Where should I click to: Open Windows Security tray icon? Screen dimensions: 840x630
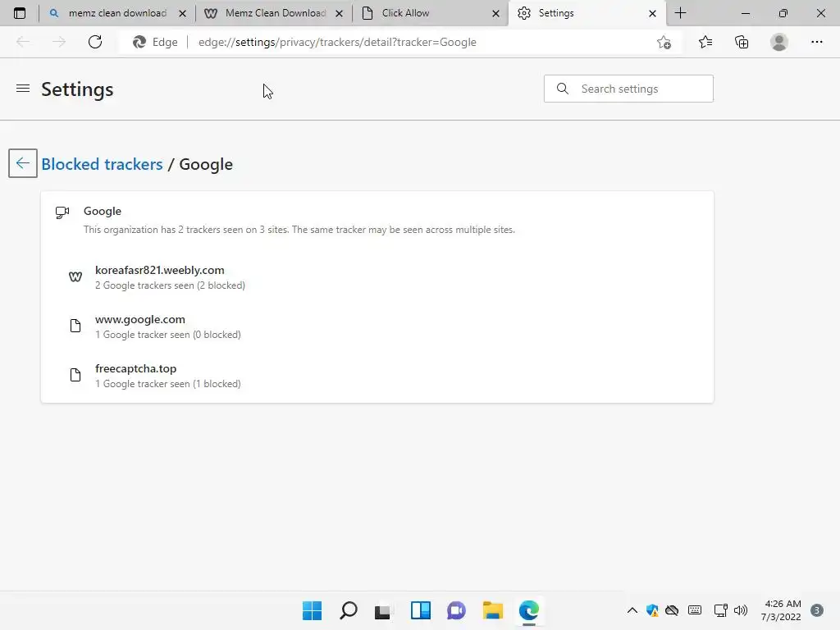coord(652,610)
